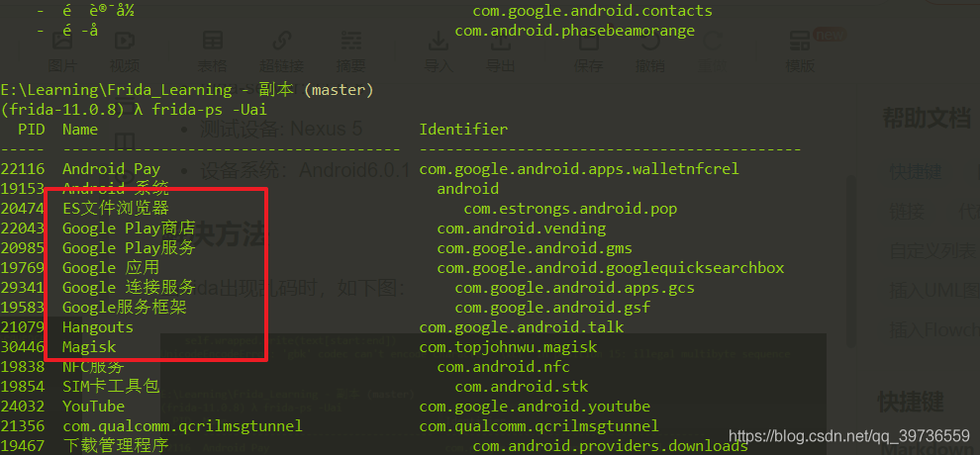Screen dimensions: 980x455
Task: Click PID 20474 in the process list
Action: pyautogui.click(x=23, y=209)
